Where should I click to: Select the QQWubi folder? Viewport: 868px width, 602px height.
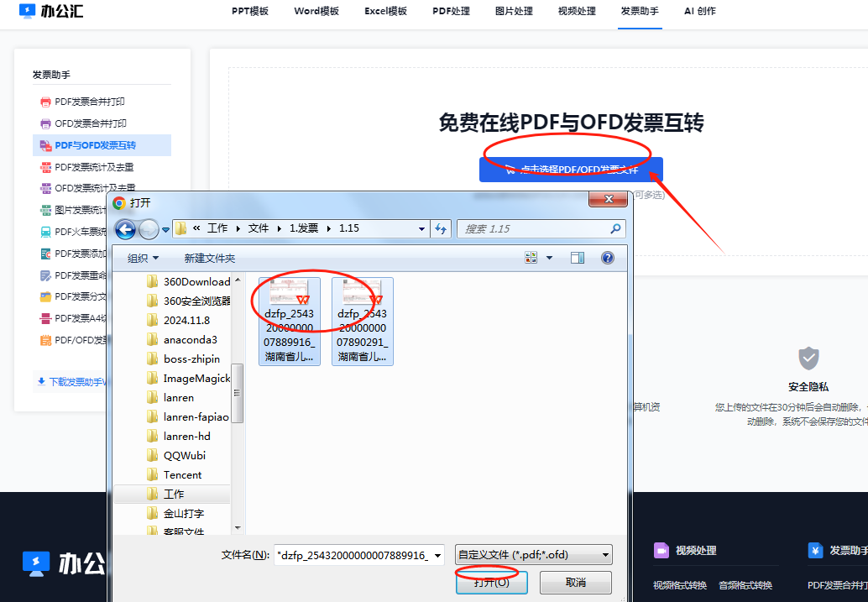[176, 456]
